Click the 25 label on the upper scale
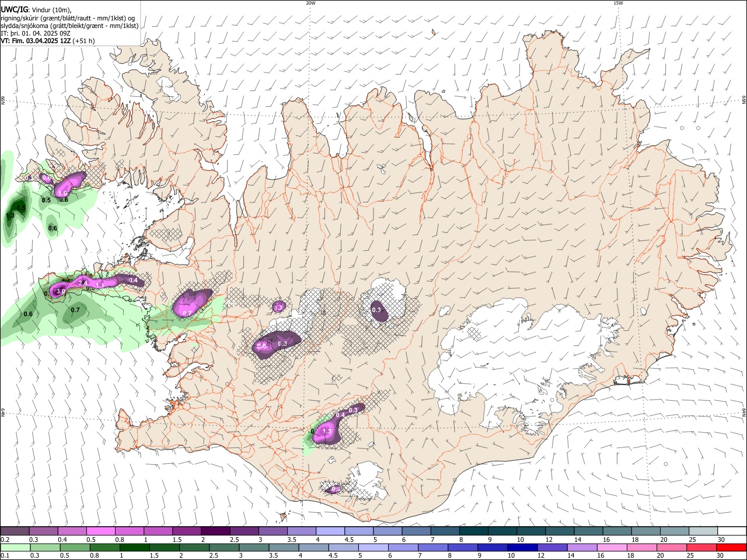Image resolution: width=747 pixels, height=560 pixels. point(692,540)
